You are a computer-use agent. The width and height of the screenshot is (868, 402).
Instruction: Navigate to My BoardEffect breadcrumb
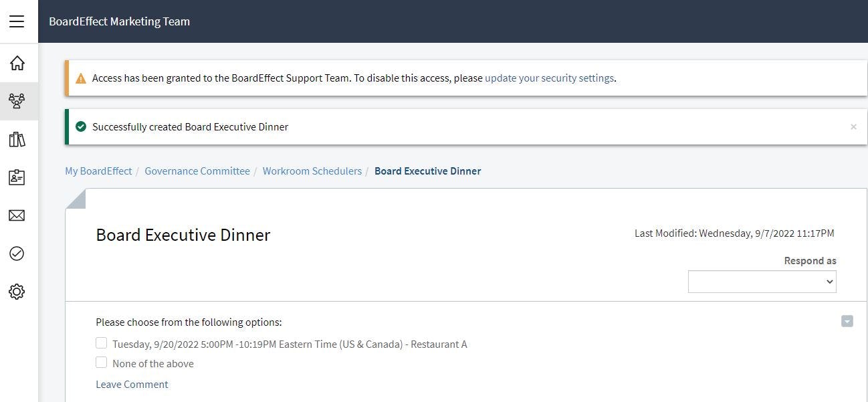click(98, 171)
